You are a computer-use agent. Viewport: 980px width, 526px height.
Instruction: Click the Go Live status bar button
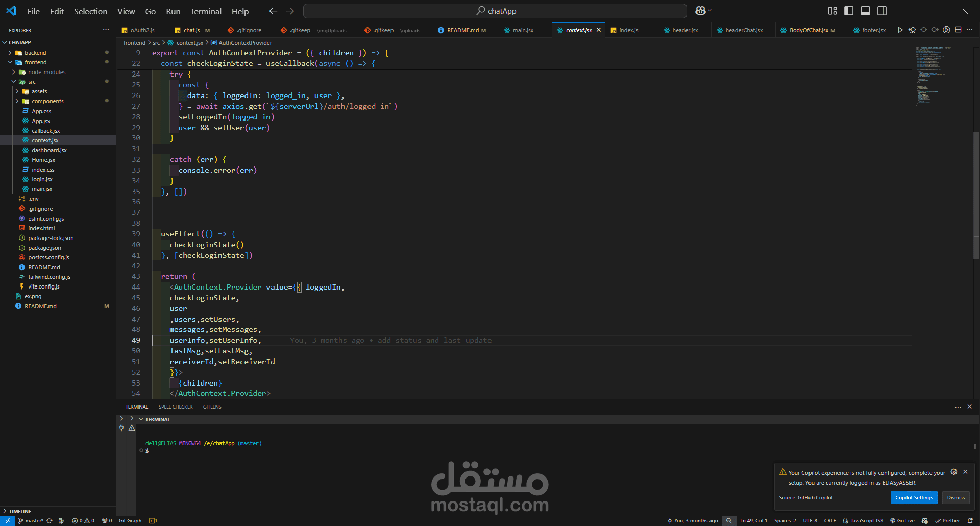tap(902, 521)
